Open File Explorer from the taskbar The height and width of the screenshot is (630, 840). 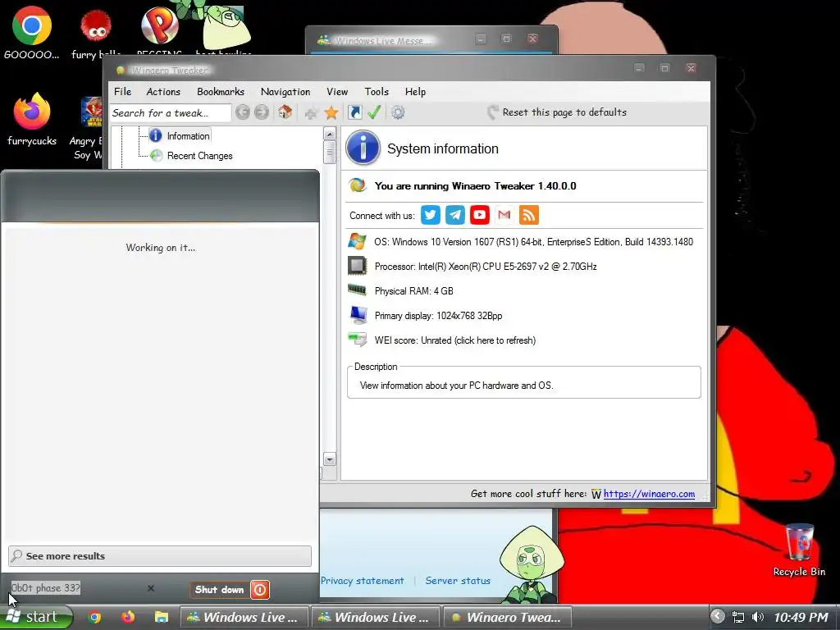tap(161, 617)
